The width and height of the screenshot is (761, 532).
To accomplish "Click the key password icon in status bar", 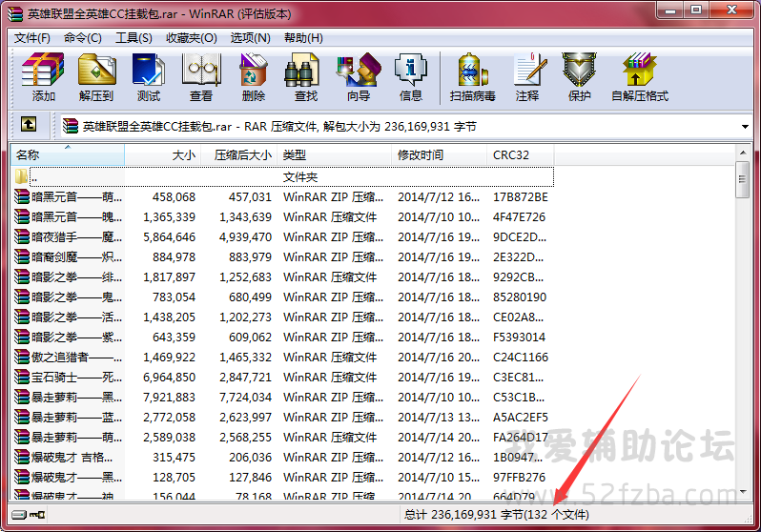I will [x=37, y=515].
